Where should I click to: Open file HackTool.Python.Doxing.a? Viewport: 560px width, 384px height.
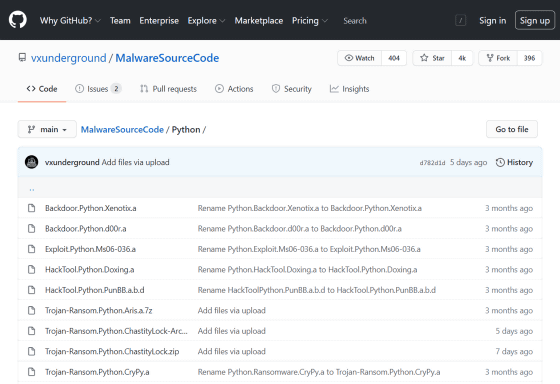click(x=90, y=269)
